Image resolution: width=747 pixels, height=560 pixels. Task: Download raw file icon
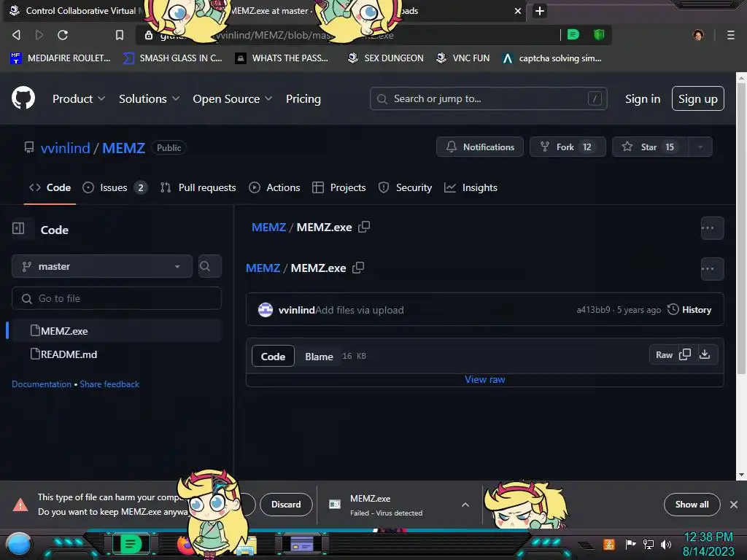point(705,354)
